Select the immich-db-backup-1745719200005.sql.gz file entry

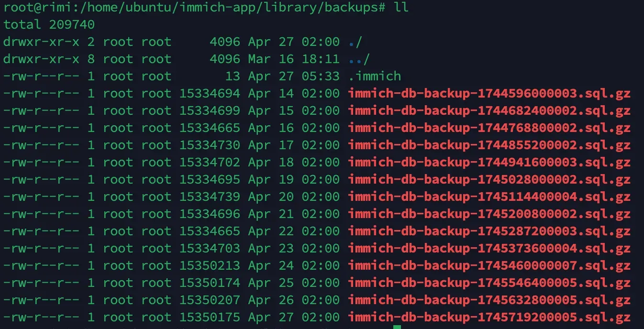(x=489, y=318)
